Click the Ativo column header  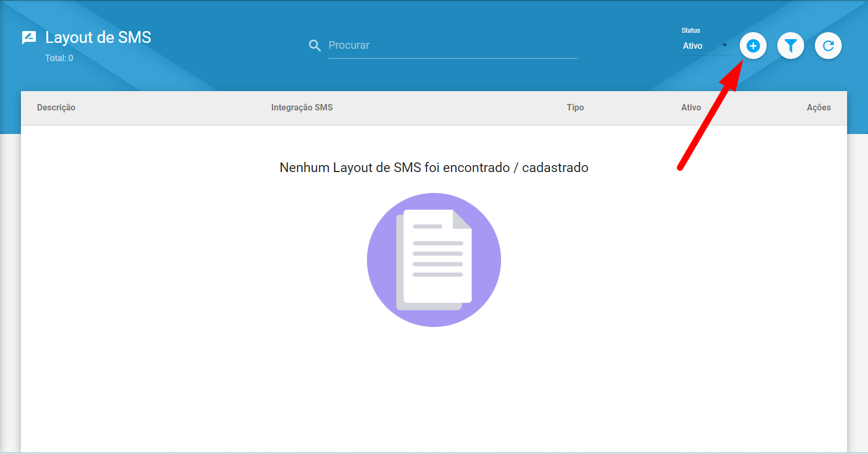tap(691, 107)
